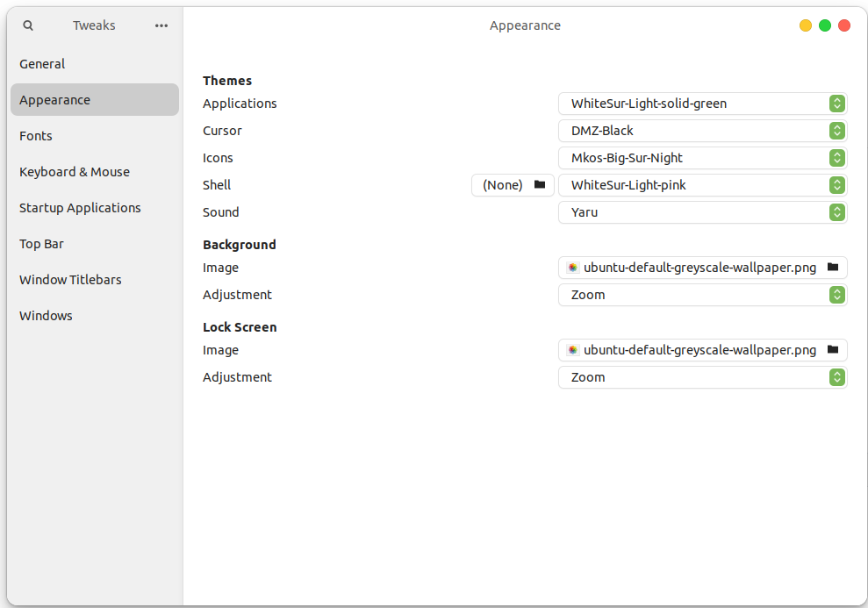Click the Background image folder icon
Image resolution: width=868 pixels, height=608 pixels.
coord(833,268)
